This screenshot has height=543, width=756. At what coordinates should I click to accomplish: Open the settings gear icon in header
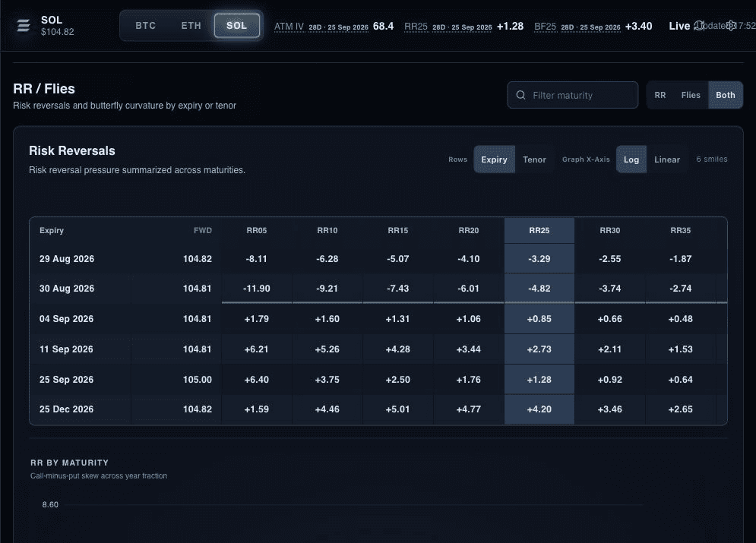tap(731, 26)
